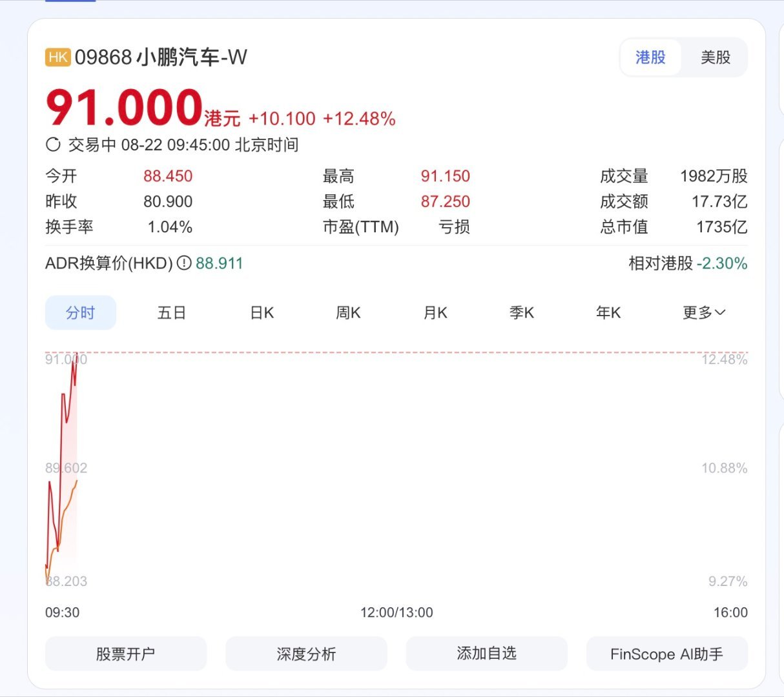The width and height of the screenshot is (784, 697).
Task: Select the 周K chart tab
Action: (348, 313)
